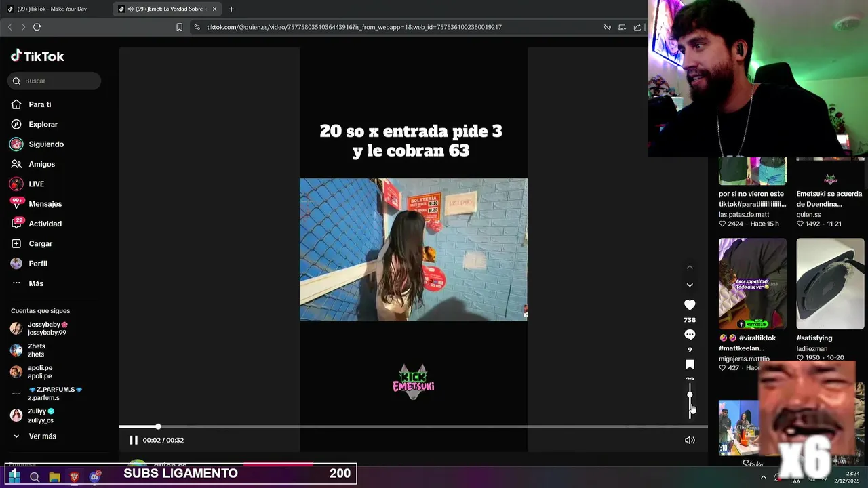Viewport: 868px width, 488px height.
Task: Adjust the vertical volume slider
Action: [x=690, y=400]
